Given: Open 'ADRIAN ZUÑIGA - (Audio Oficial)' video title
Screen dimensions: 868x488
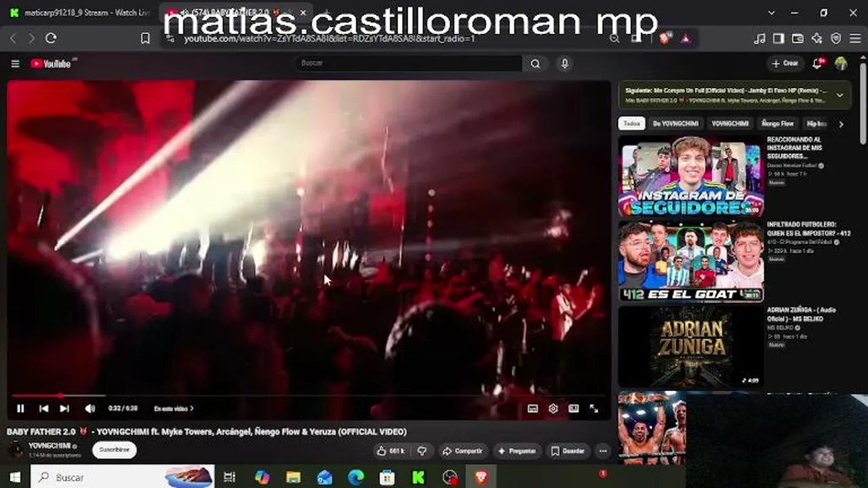Looking at the screenshot, I should [x=802, y=314].
